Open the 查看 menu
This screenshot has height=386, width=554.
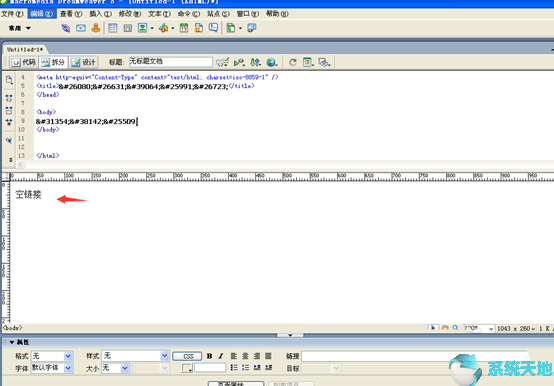(x=71, y=13)
